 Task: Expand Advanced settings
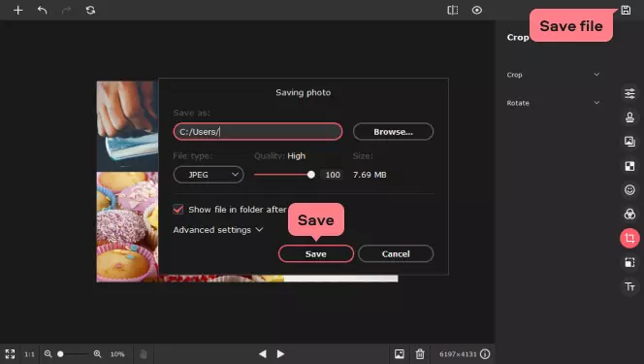[218, 230]
